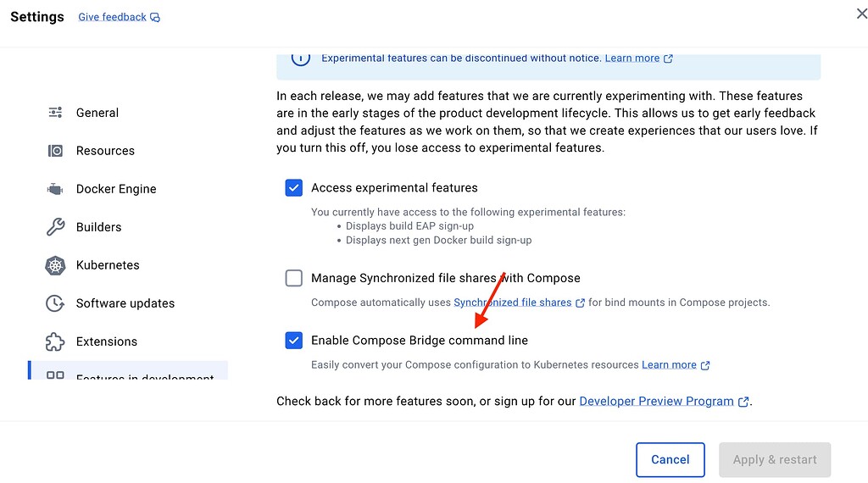868x483 pixels.
Task: Click the Software updates clock icon
Action: [55, 303]
